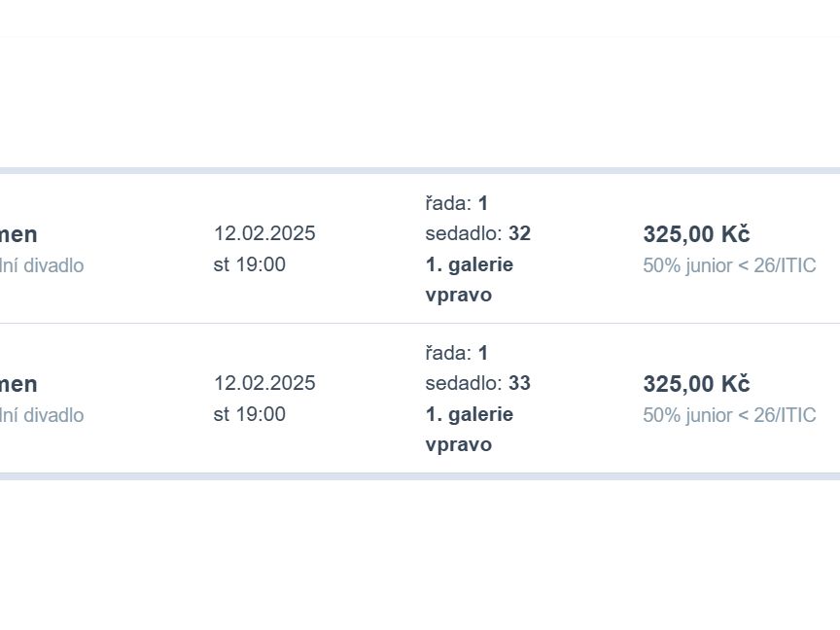Viewport: 840px width, 630px height.
Task: Select the second ticket date 12.02.2025
Action: click(x=264, y=383)
